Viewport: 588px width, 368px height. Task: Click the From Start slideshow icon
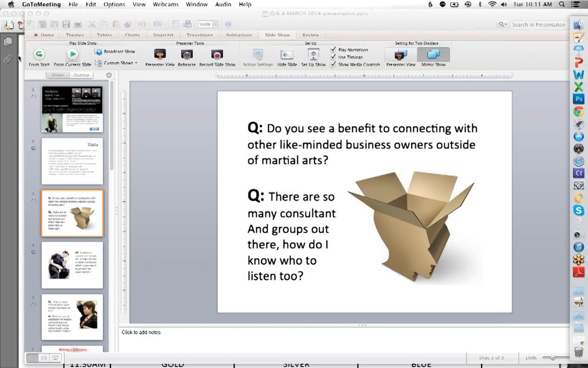[39, 54]
